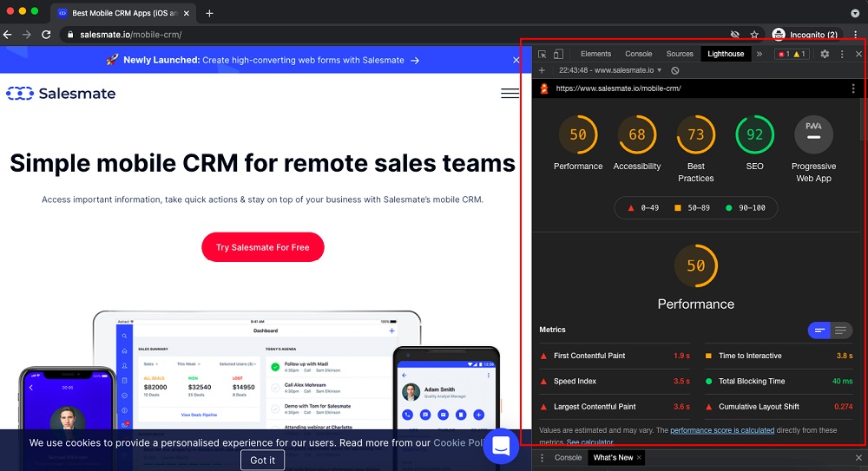Open the Elements tab in DevTools
868x471 pixels.
595,54
